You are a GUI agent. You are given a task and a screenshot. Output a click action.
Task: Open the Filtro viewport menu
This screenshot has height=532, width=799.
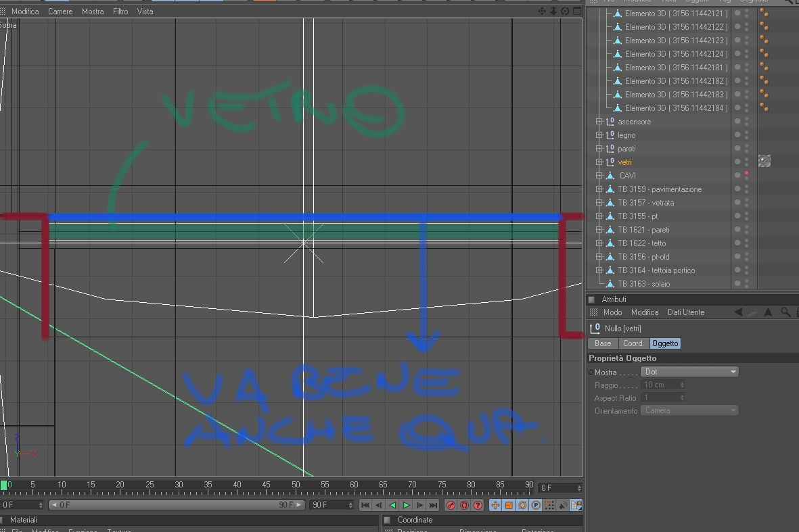[x=120, y=11]
